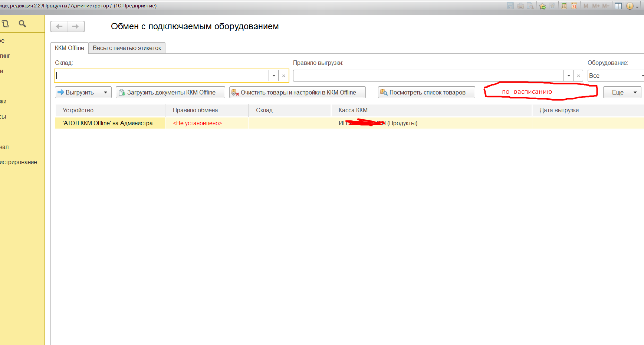The height and width of the screenshot is (345, 644).
Task: Switch to Весы с печатью этикеток tab
Action: click(127, 48)
